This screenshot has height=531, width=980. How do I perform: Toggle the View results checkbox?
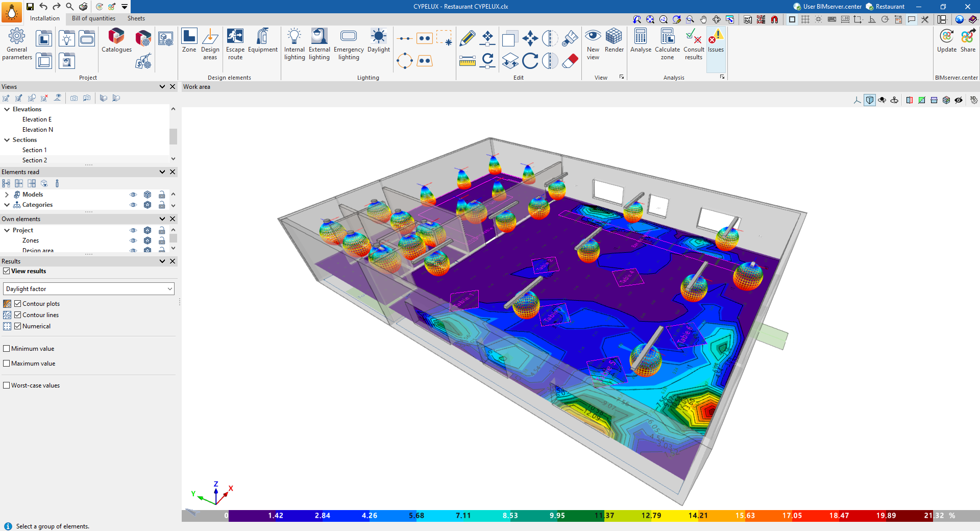(x=7, y=271)
